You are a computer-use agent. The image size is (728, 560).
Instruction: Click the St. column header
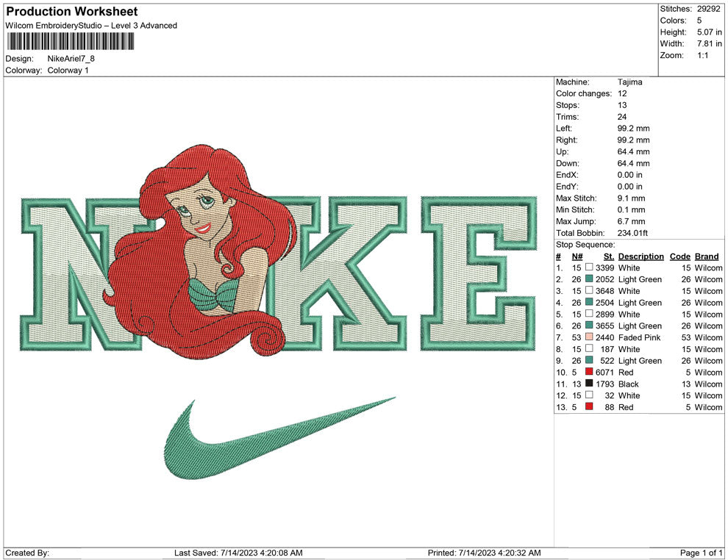pos(609,256)
